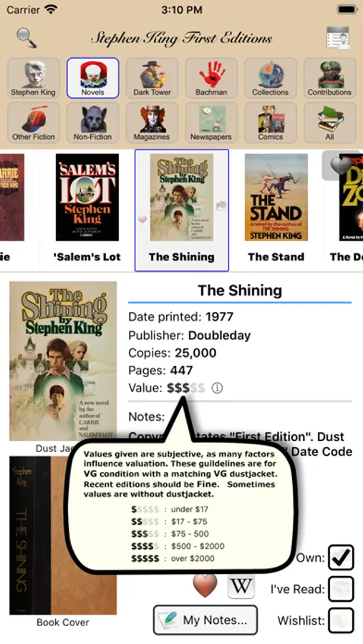Tap the magnifying glass search icon

point(26,38)
